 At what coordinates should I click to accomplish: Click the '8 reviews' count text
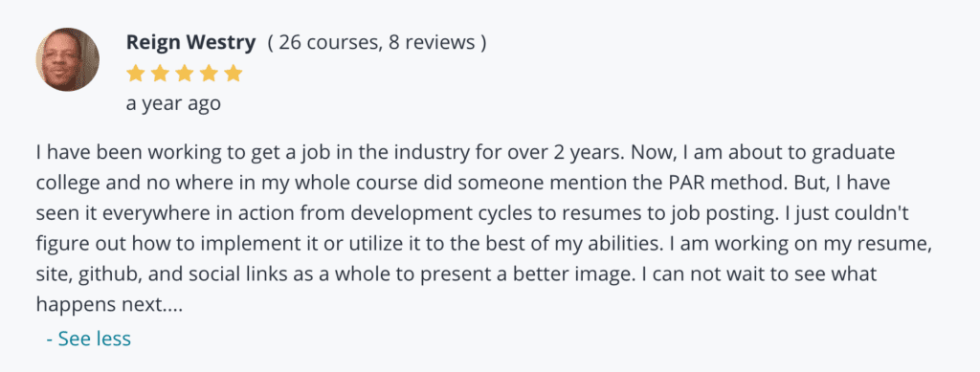[431, 42]
